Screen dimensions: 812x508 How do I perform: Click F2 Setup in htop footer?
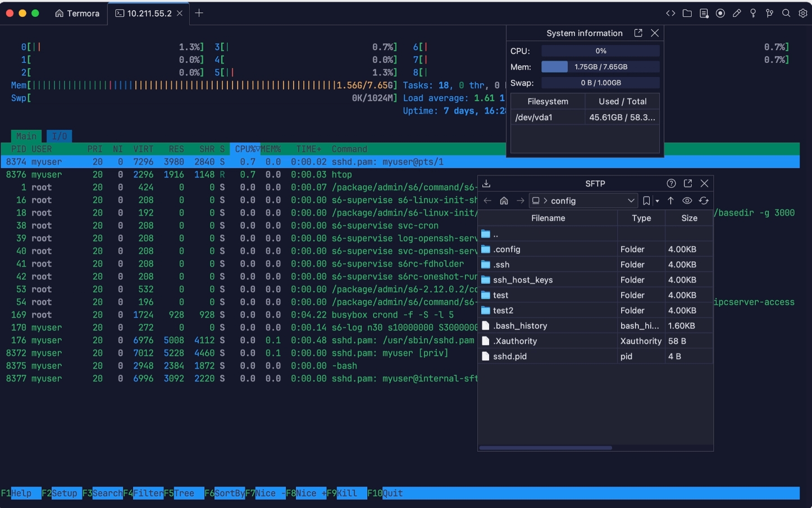(62, 493)
